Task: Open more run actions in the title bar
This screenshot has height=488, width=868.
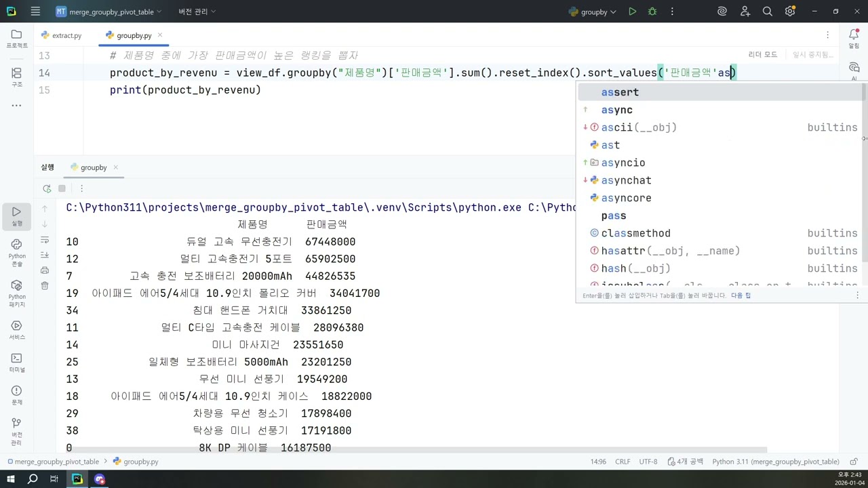Action: pos(672,12)
